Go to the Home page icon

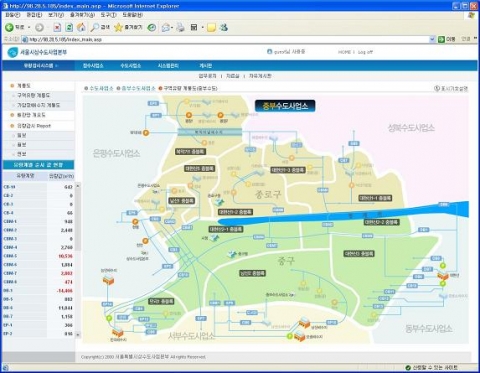(x=81, y=27)
